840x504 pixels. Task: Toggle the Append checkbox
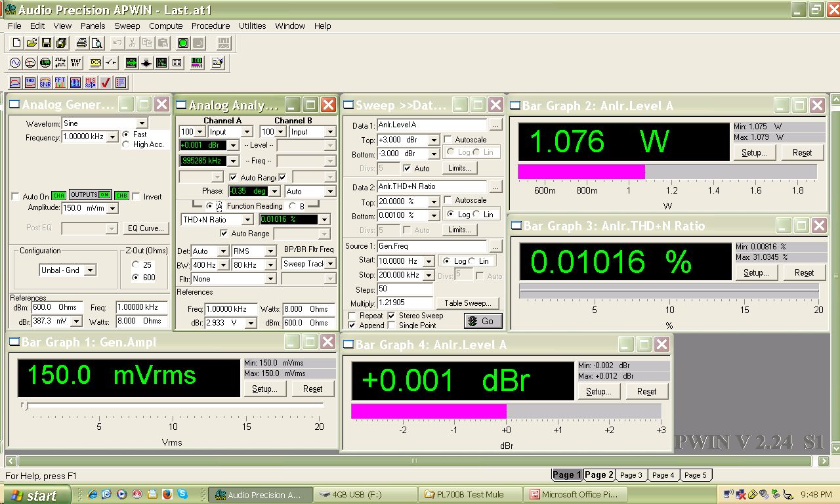point(352,325)
